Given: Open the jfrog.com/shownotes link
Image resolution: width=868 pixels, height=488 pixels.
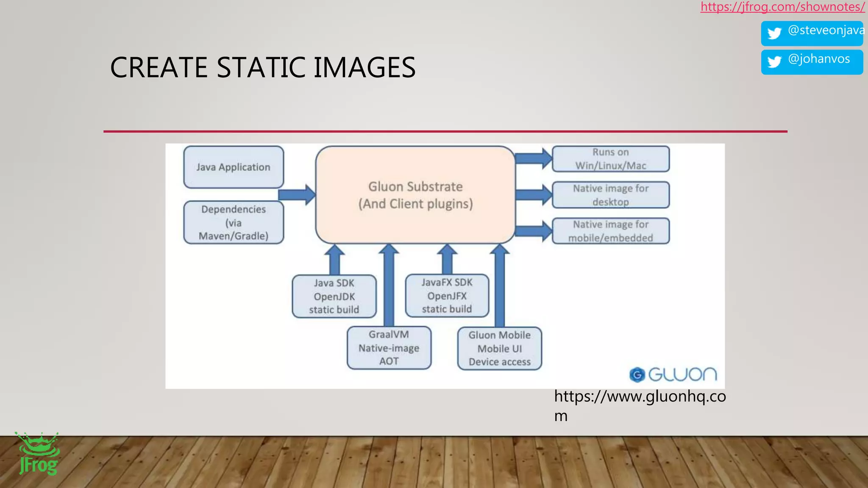Looking at the screenshot, I should coord(782,7).
